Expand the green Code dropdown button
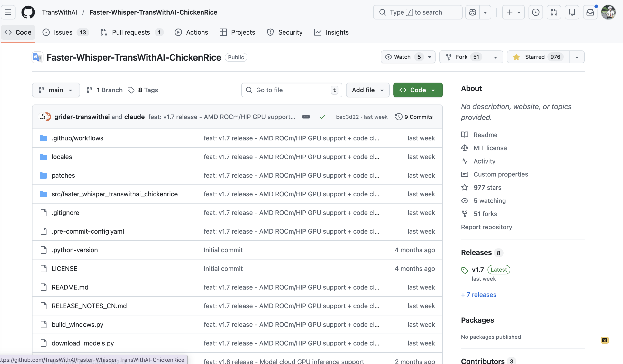This screenshot has width=623, height=364. point(418,90)
